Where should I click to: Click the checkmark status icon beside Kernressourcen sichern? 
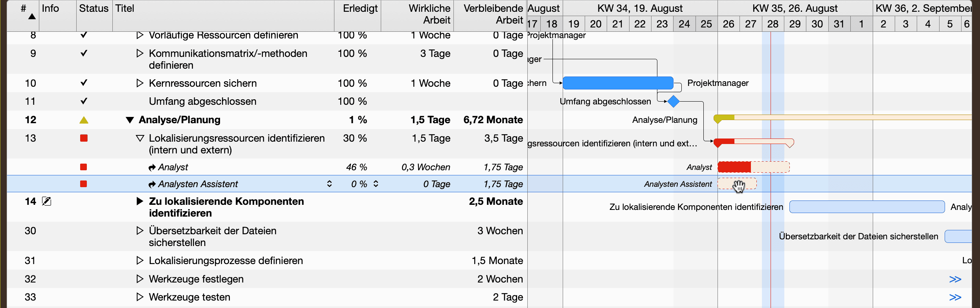pos(84,83)
